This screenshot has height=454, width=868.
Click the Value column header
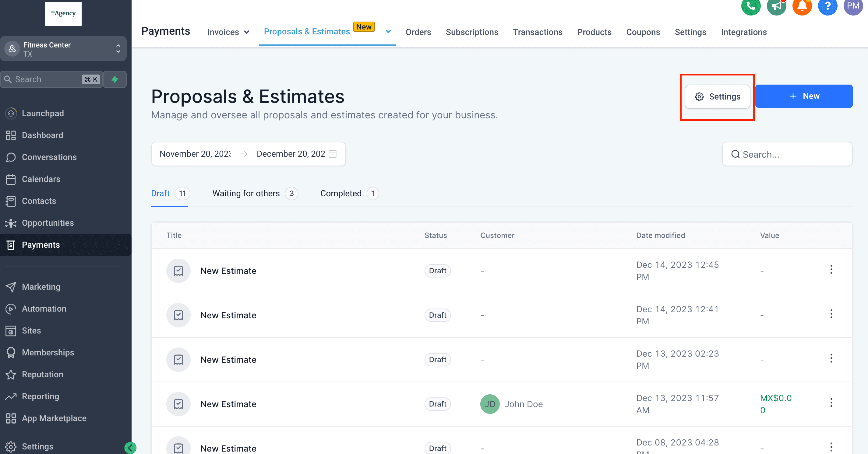coord(769,236)
